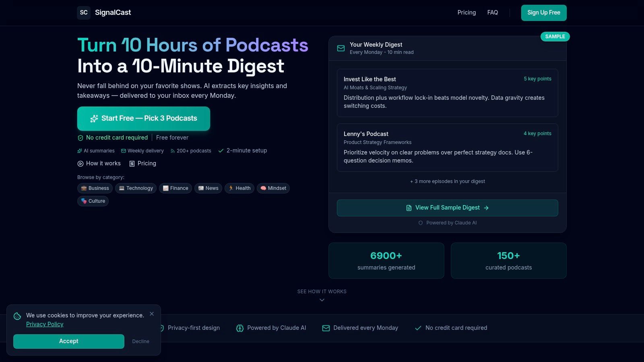Click the SC logo in the header
The width and height of the screenshot is (644, 362).
pyautogui.click(x=84, y=12)
